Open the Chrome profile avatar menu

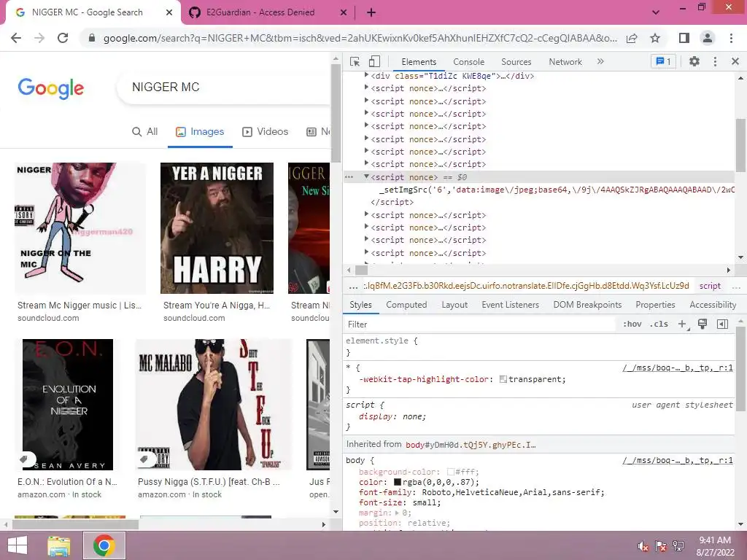(x=708, y=38)
